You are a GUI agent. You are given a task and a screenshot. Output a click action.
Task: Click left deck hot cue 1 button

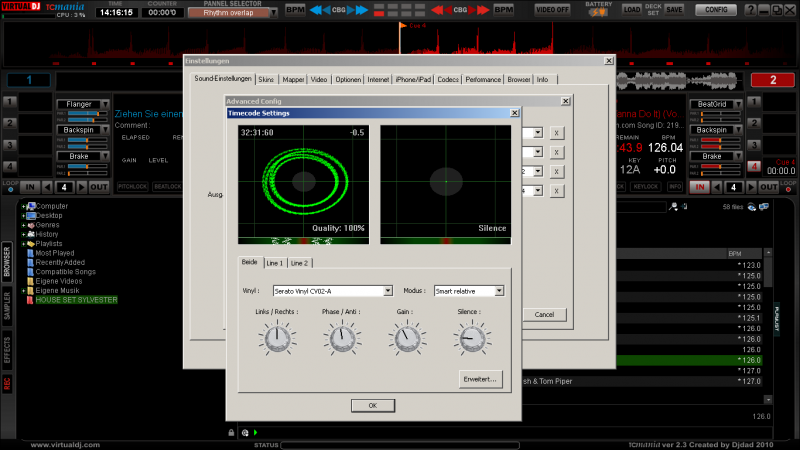pos(10,102)
